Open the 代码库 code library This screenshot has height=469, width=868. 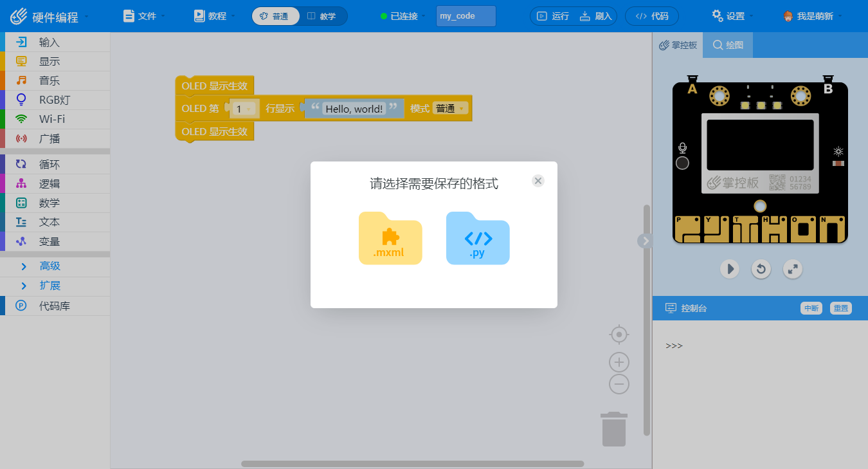click(55, 306)
